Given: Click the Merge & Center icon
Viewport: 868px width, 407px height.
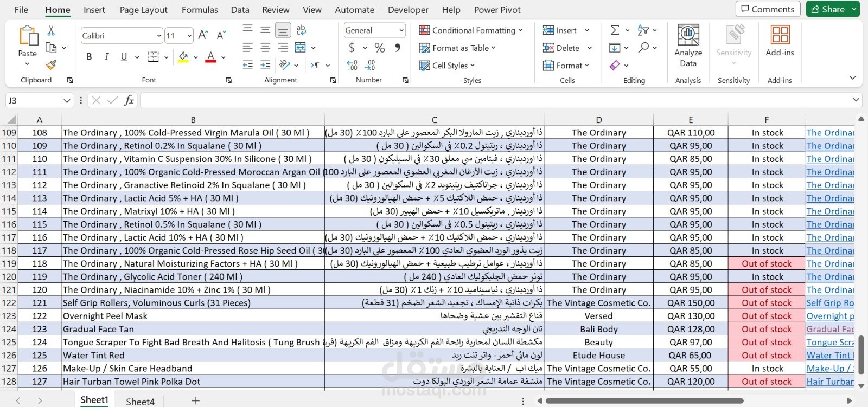Looking at the screenshot, I should 300,48.
